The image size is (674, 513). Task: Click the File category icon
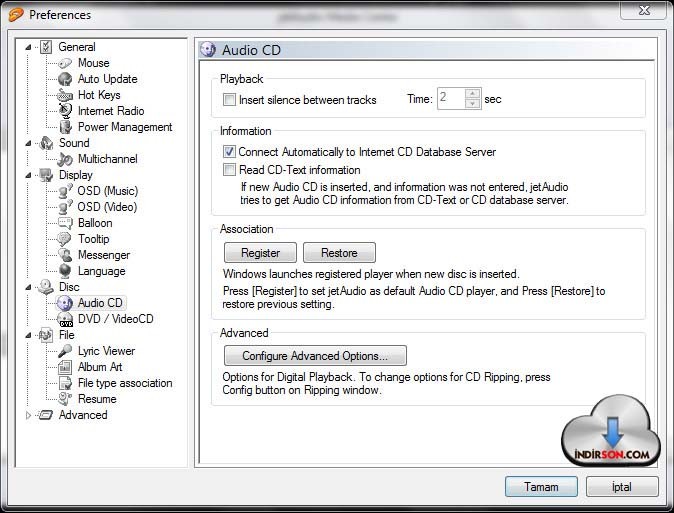pyautogui.click(x=46, y=335)
